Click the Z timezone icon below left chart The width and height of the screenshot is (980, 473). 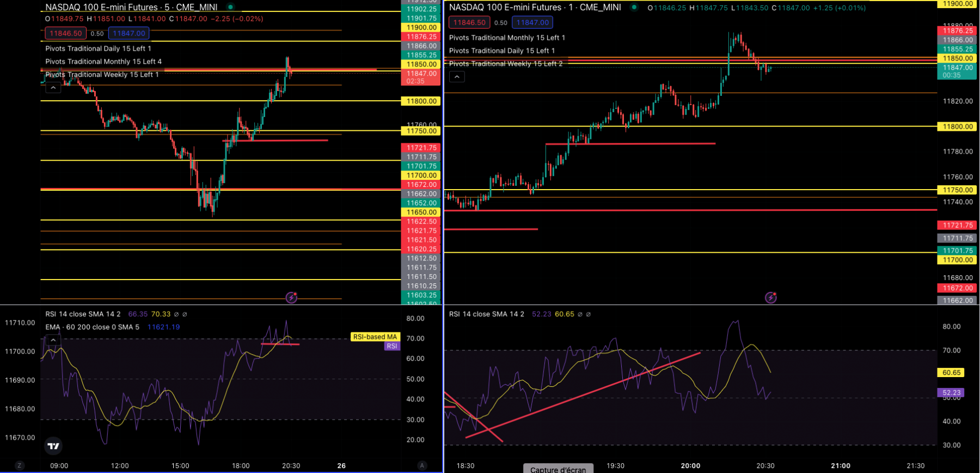point(20,465)
